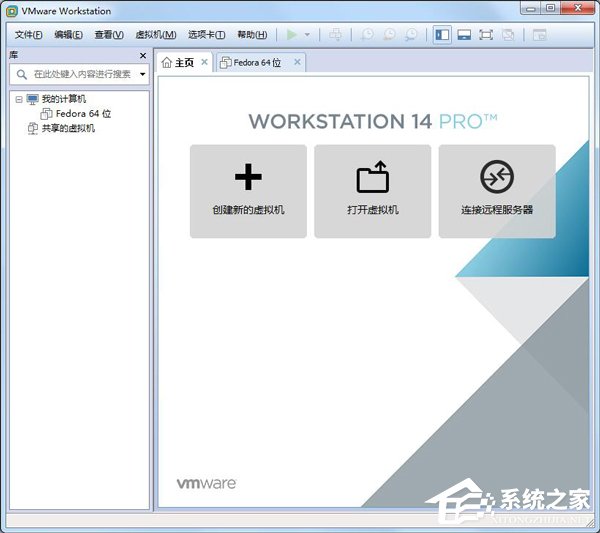Click the open virtual machine folder icon
600x533 pixels.
(x=372, y=178)
